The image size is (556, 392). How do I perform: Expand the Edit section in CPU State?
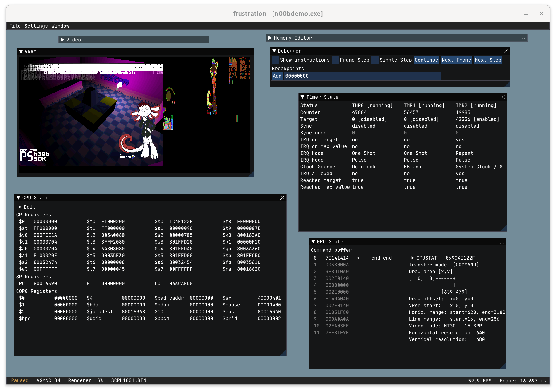(x=20, y=207)
